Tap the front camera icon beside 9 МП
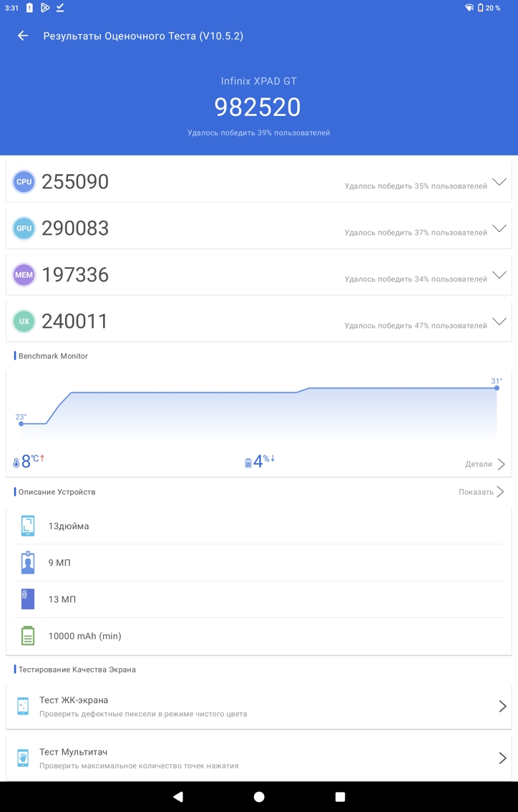 point(28,562)
